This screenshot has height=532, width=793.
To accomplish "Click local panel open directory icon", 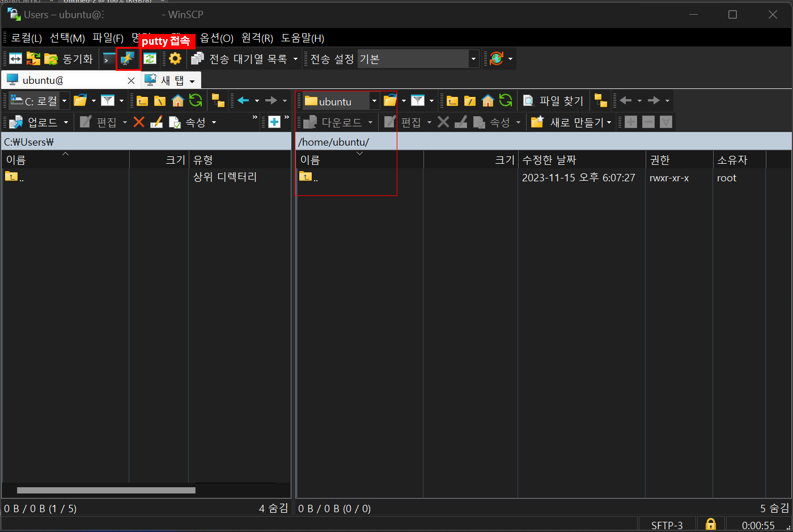I will pyautogui.click(x=80, y=101).
